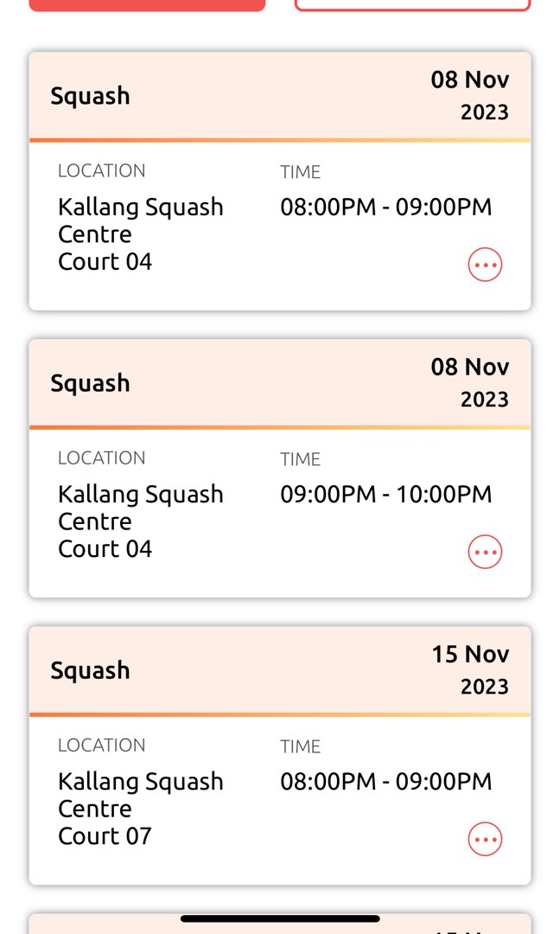The image size is (560, 934).
Task: Click Court 04 on the second booking
Action: point(105,549)
